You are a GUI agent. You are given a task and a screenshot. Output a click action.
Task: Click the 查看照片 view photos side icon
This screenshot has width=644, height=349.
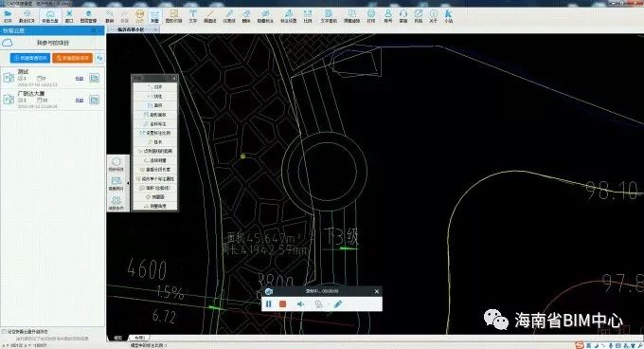pos(116,184)
